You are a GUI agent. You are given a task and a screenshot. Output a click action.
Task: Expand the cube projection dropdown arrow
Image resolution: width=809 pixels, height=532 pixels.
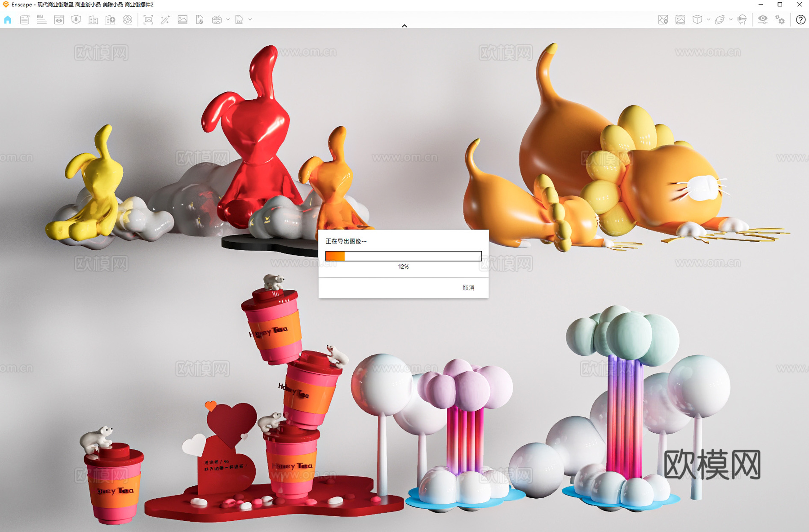[x=708, y=20]
